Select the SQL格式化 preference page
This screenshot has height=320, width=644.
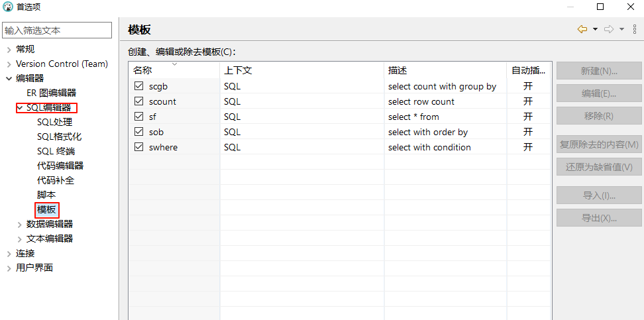coord(59,136)
